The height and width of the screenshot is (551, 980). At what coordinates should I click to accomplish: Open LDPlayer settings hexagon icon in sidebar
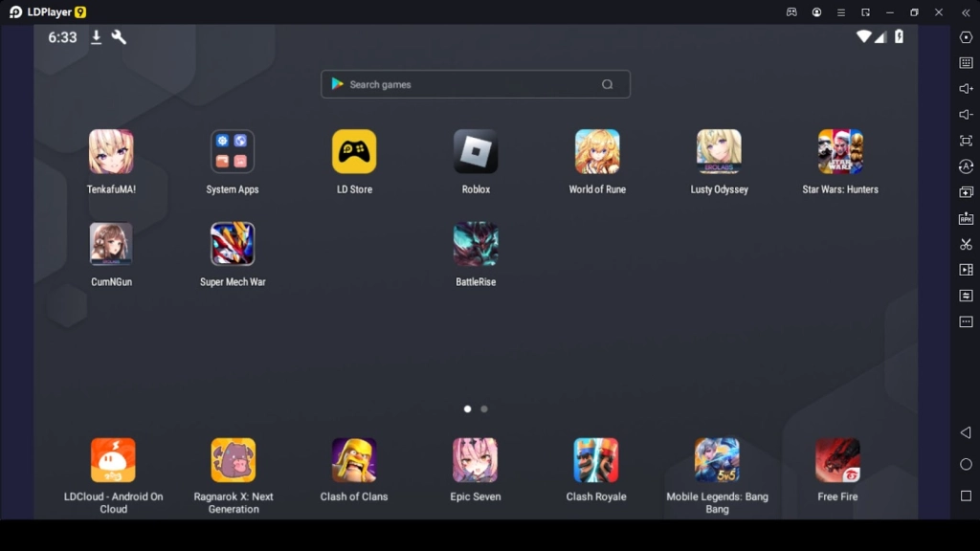(967, 37)
